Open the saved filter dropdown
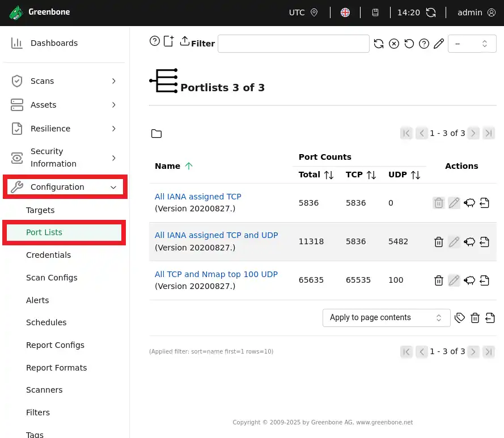Viewport: 504px width, 438px height. click(472, 44)
